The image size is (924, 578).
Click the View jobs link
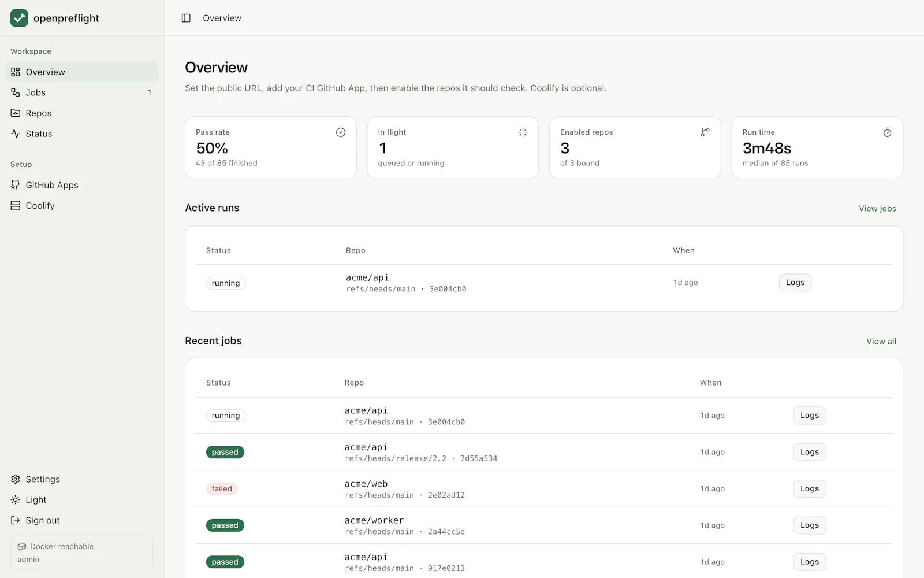(877, 209)
